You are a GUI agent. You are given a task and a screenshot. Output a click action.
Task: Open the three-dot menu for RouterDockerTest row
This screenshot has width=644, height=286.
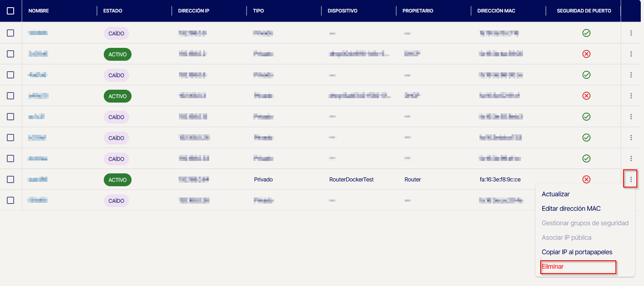(631, 179)
